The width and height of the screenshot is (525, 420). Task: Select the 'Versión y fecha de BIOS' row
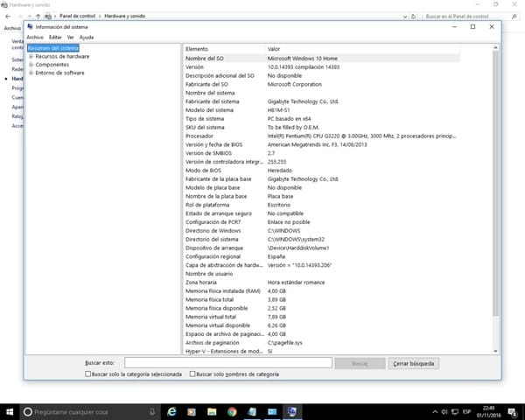coord(321,144)
